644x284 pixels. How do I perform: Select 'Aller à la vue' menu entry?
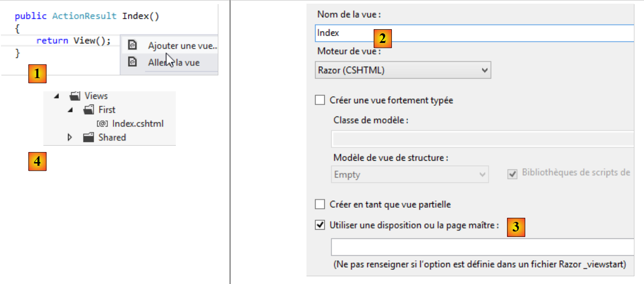point(174,63)
